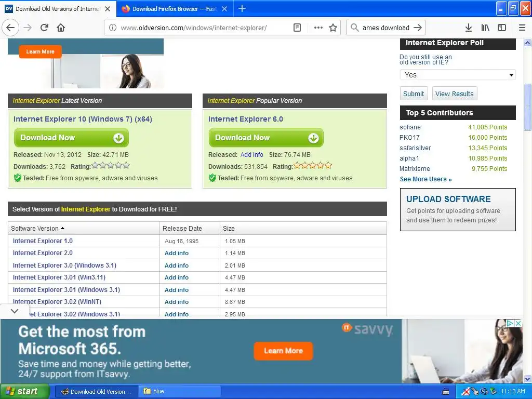Click the keyboard icon in taskbar
Viewport: 532px width, 399px height.
point(446,392)
